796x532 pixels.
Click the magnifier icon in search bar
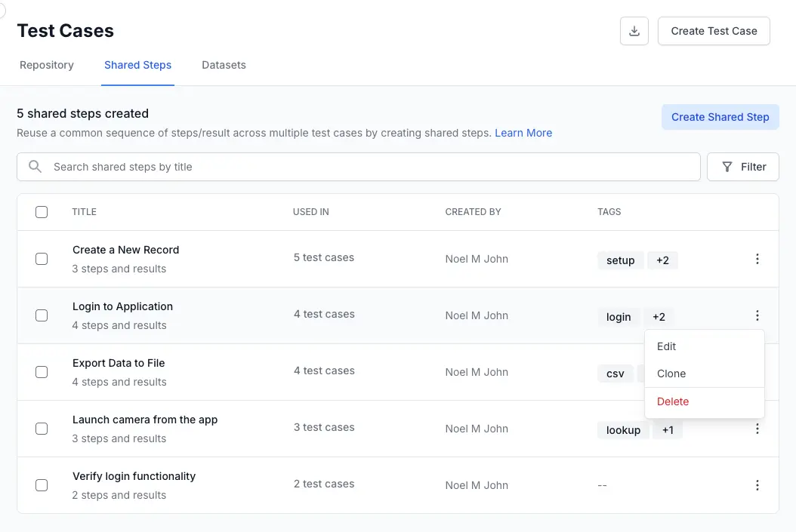35,167
